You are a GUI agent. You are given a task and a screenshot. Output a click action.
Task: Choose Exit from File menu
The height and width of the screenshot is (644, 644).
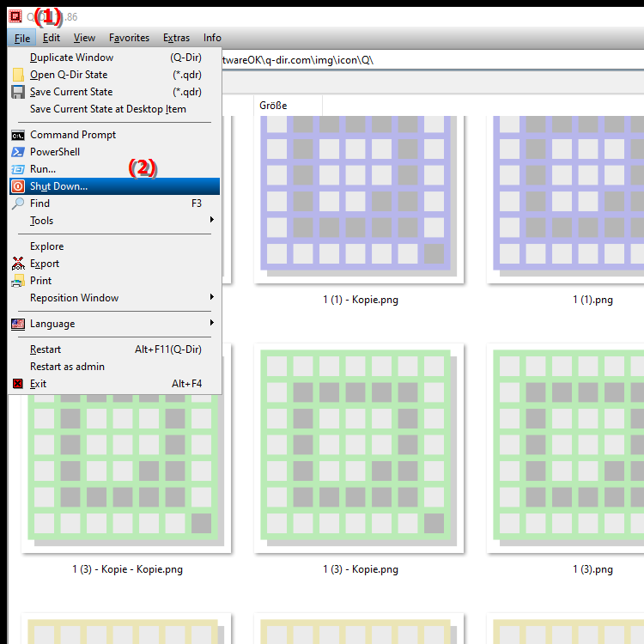click(x=114, y=384)
